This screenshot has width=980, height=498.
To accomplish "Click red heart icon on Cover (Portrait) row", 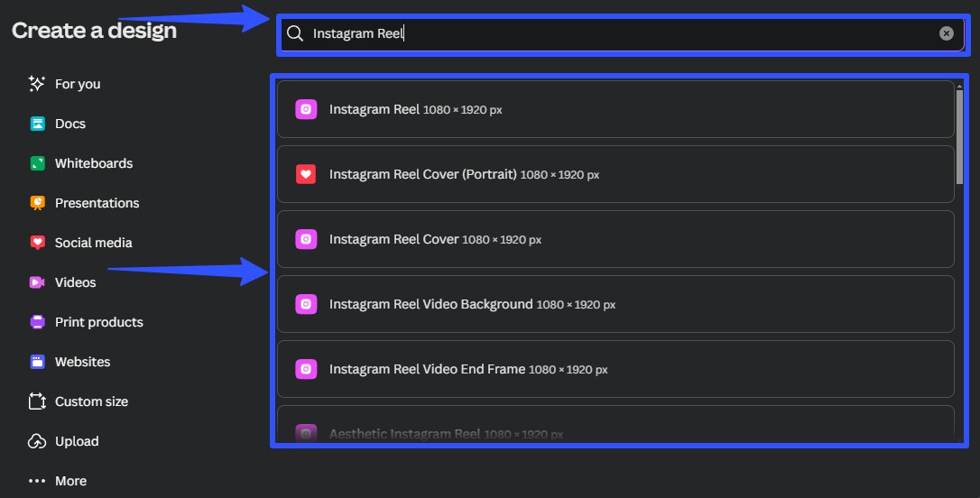I will (306, 174).
